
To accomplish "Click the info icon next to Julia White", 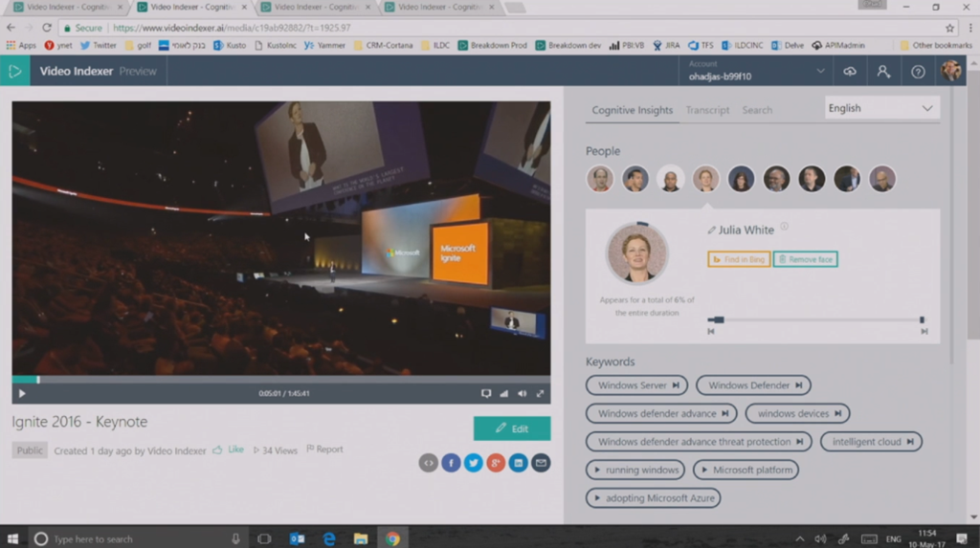I will tap(785, 227).
